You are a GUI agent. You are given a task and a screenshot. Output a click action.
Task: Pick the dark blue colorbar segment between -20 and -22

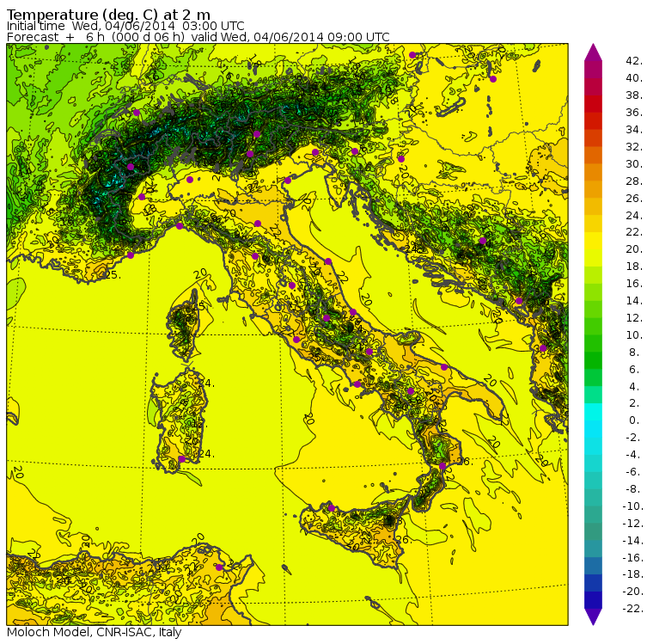point(593,599)
